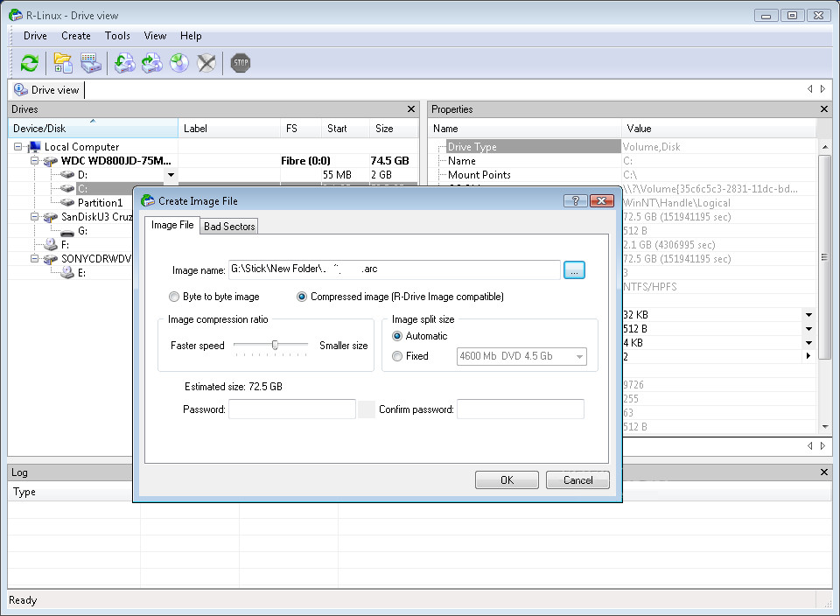Click the Open Drive Files toolbar icon
This screenshot has height=616, width=840.
coord(63,63)
